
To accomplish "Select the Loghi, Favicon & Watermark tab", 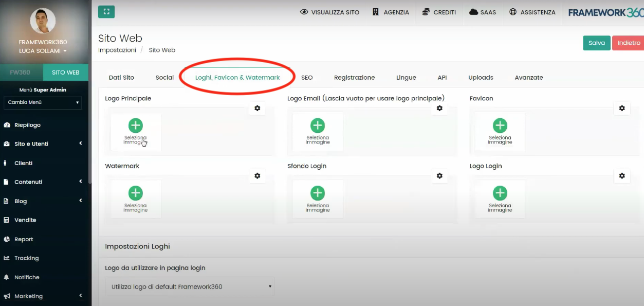I will pyautogui.click(x=237, y=78).
